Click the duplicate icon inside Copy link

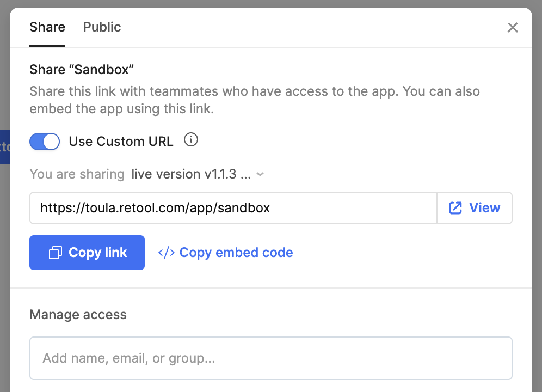[56, 253]
